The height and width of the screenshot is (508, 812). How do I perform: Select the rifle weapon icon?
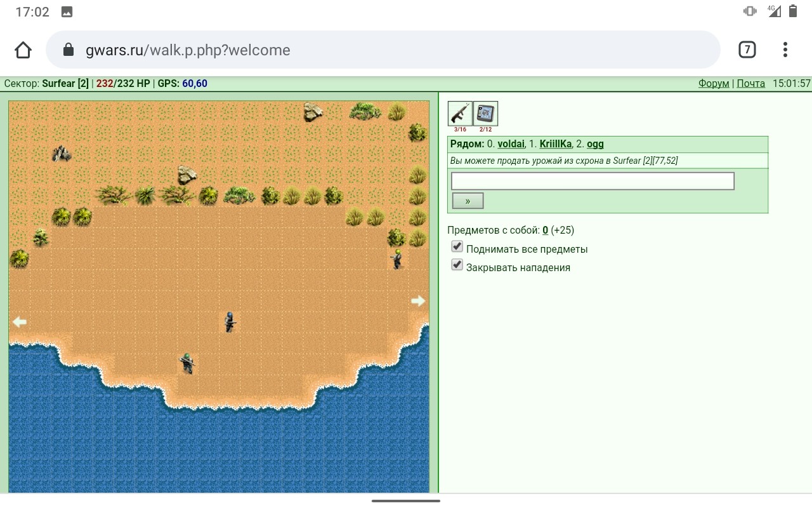click(460, 114)
